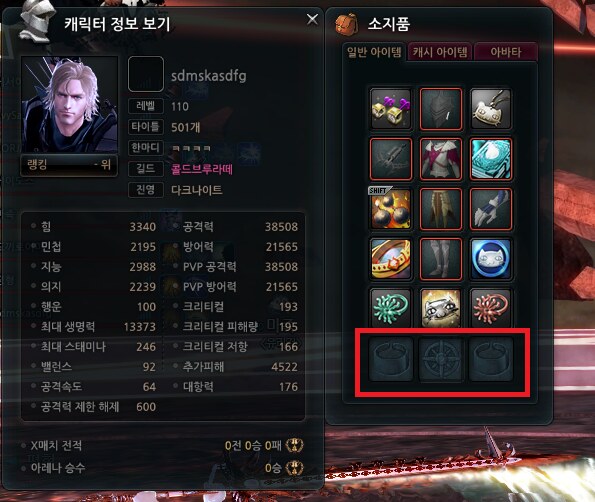Viewport: 595px width, 502px height.
Task: Open the 아바타 tab
Action: coord(506,52)
